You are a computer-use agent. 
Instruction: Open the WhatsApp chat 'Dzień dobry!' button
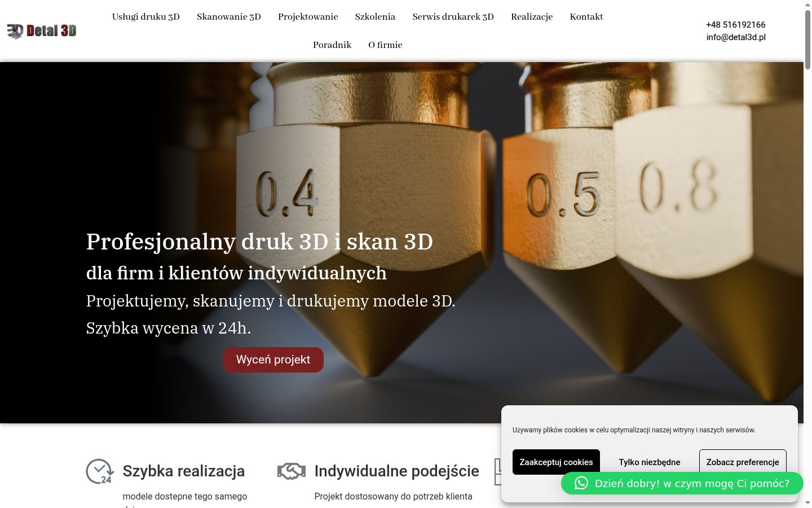[682, 483]
